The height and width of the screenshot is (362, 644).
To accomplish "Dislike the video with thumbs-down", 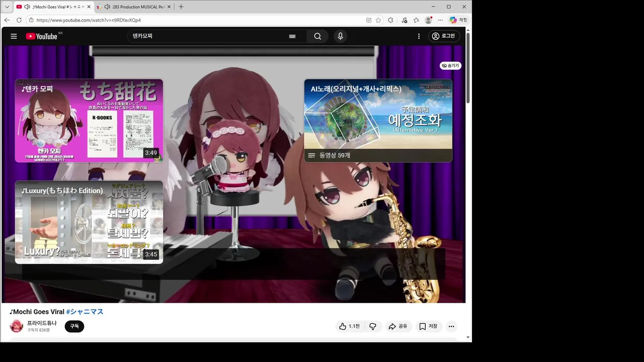I will click(373, 326).
